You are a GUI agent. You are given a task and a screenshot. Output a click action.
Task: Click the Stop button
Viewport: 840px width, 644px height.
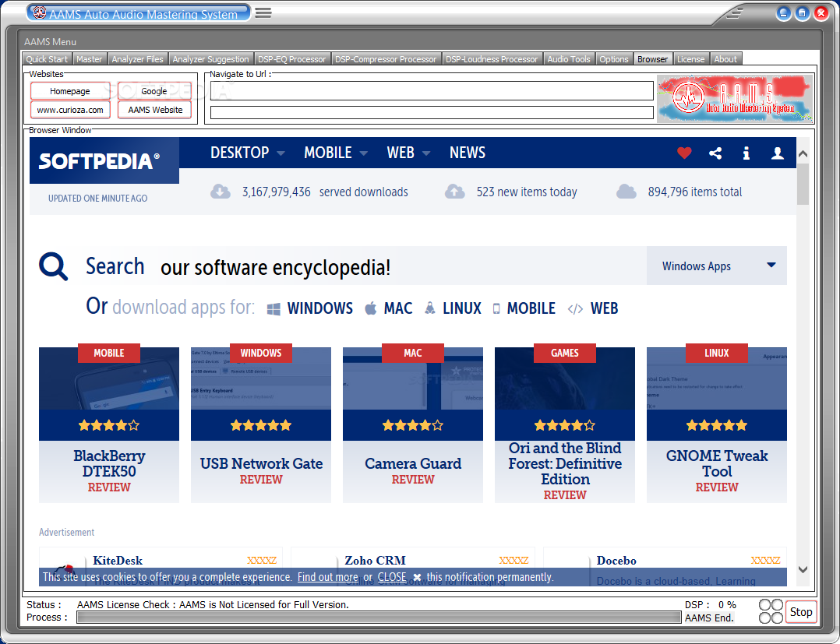[x=801, y=612]
